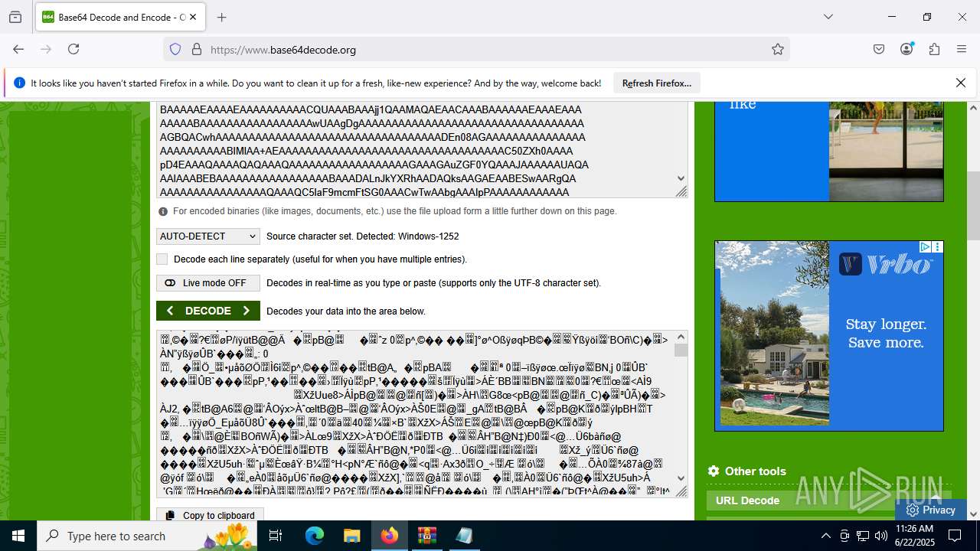Open Firefox application hamburger menu
This screenshot has height=551, width=980.
pos(962,49)
